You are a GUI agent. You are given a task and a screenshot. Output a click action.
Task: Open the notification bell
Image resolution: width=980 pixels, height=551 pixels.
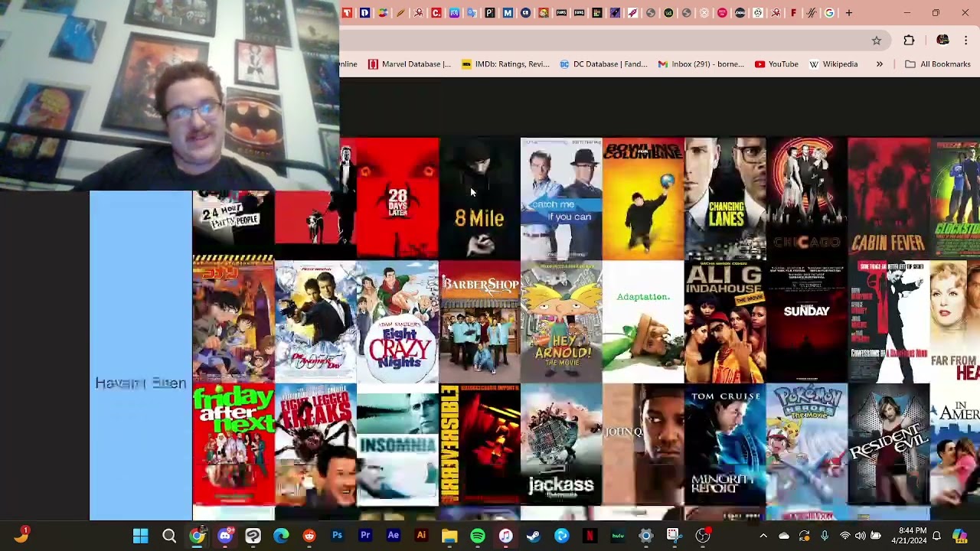[936, 536]
